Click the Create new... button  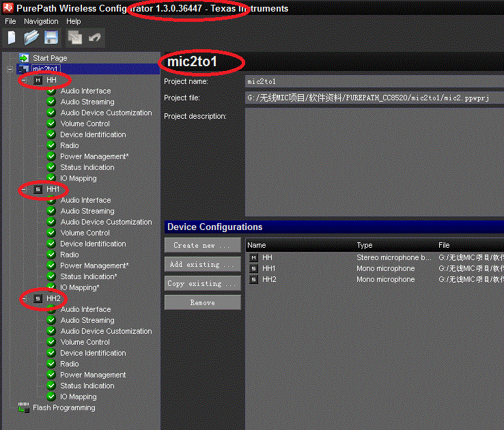[x=203, y=245]
